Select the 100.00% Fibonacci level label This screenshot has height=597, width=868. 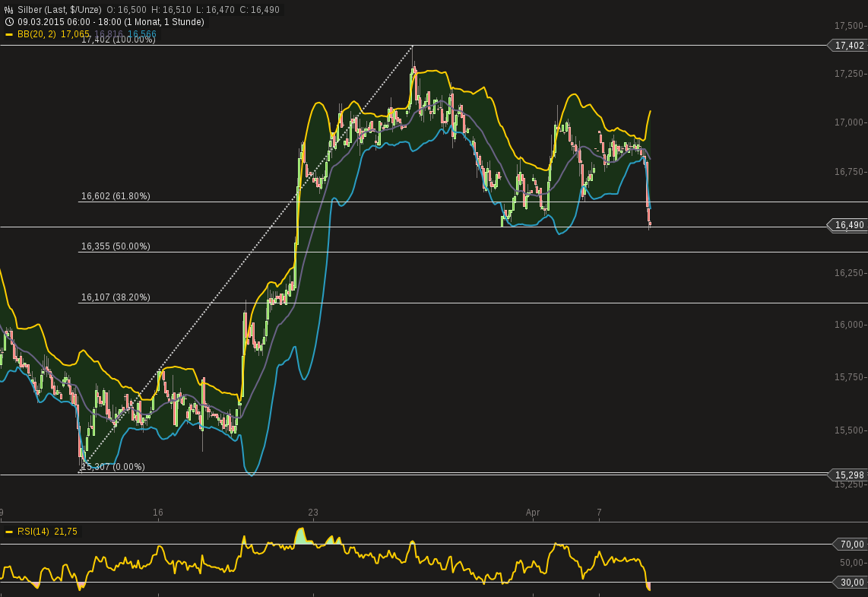coord(118,40)
